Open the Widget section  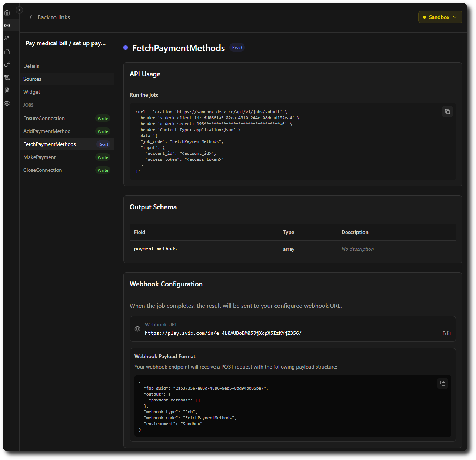click(x=67, y=92)
